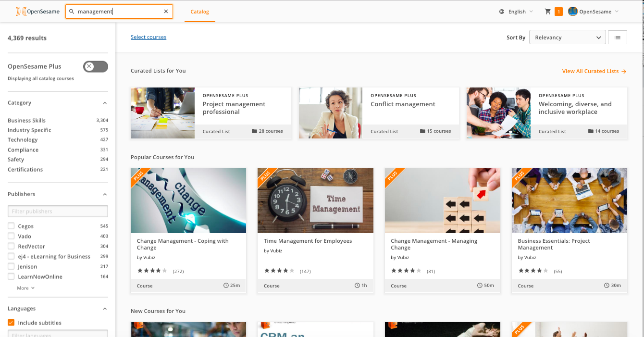
Task: Click clock icon showing 1h
Action: tap(357, 286)
